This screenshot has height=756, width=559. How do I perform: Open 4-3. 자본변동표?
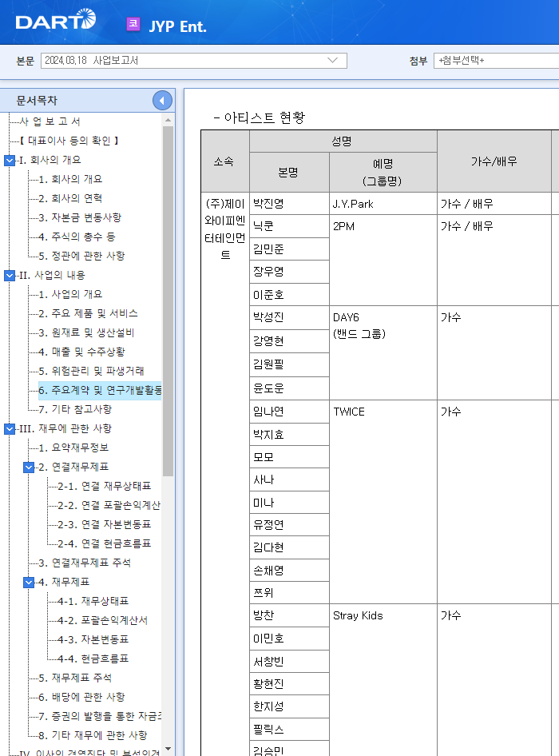[x=93, y=640]
